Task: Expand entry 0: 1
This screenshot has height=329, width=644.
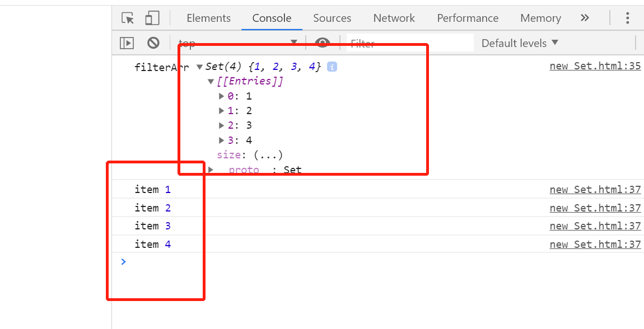Action: click(x=221, y=96)
